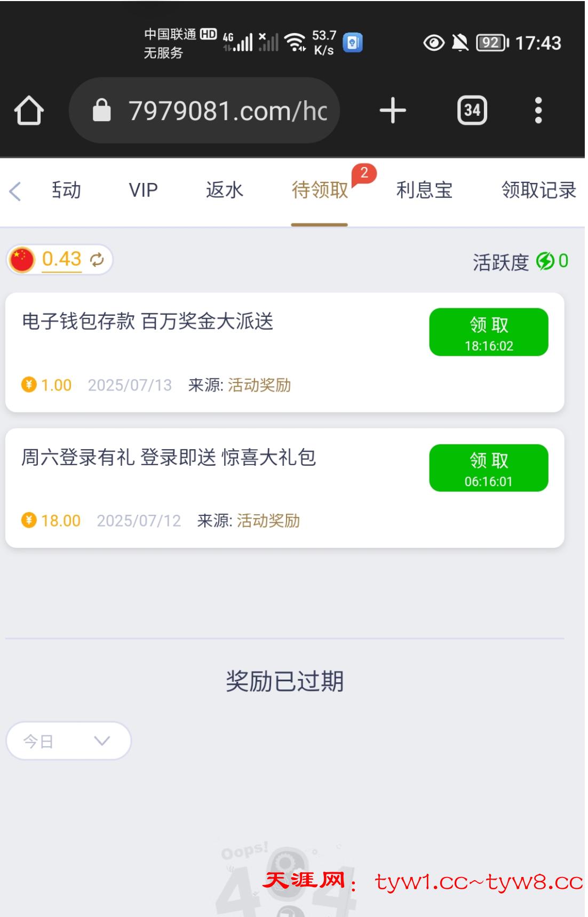Screen dimensions: 588x917
Task: Switch to the VIP tab
Action: 143,190
